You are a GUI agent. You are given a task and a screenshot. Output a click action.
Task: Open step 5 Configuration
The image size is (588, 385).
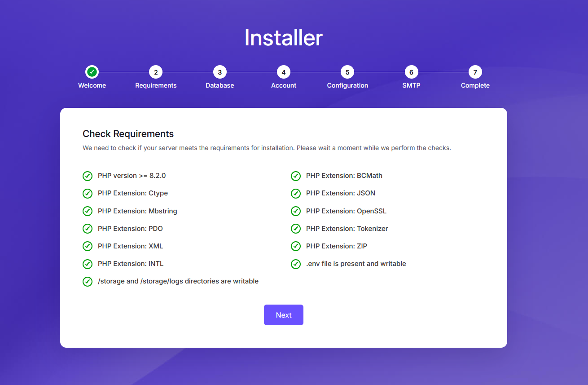347,72
